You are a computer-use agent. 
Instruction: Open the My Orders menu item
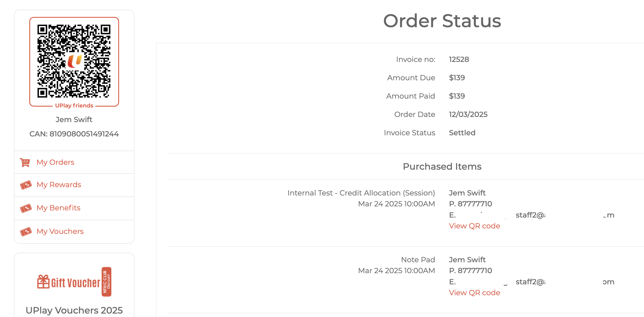(55, 162)
